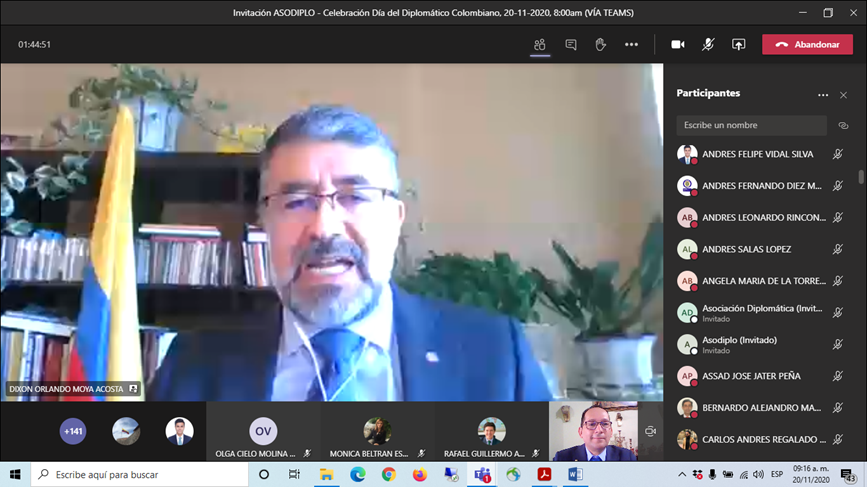Click muted mic icon for Asociación Diplomática
The image size is (867, 487).
pyautogui.click(x=838, y=313)
